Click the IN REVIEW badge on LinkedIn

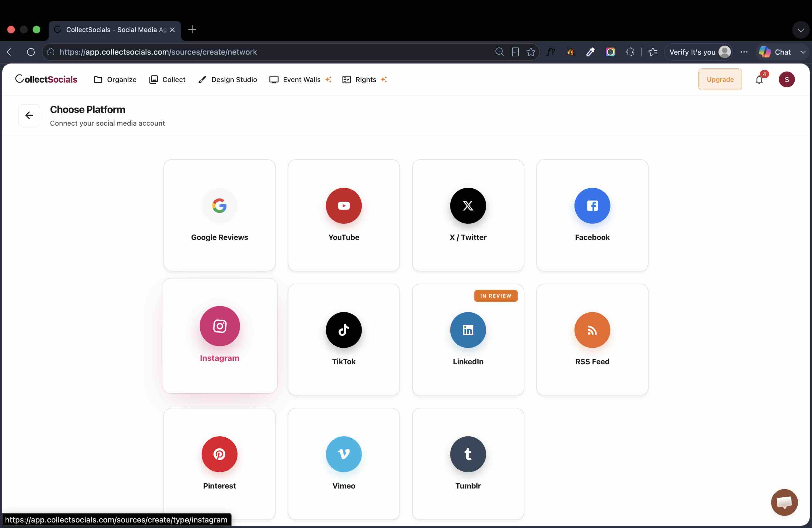496,296
